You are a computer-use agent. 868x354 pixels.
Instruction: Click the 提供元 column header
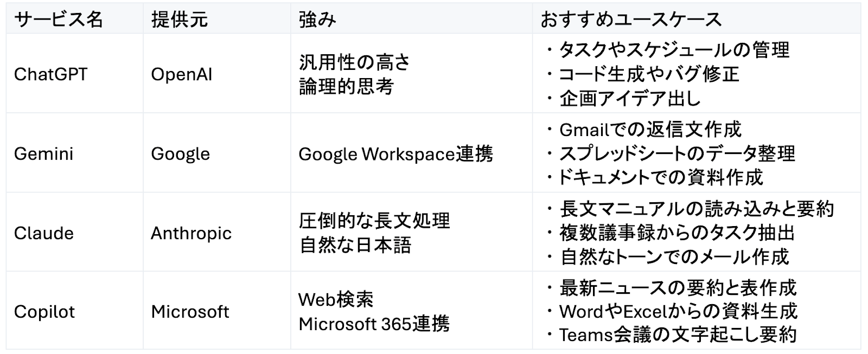click(x=180, y=20)
